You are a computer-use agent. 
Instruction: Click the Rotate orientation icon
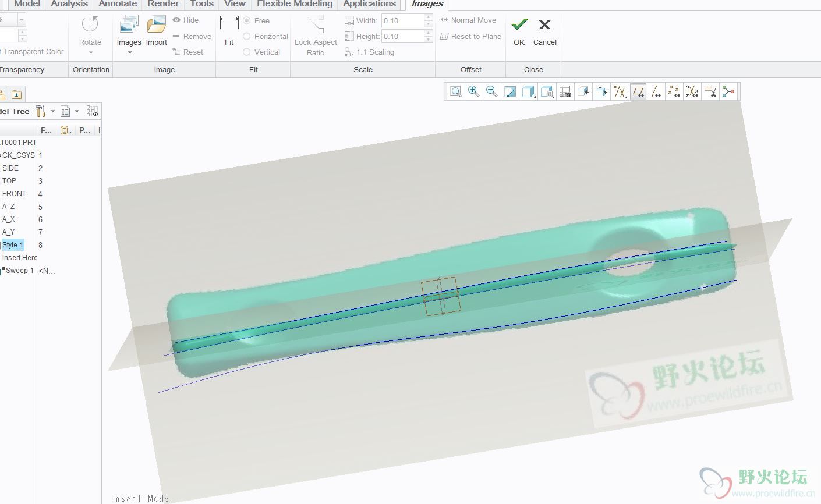point(90,25)
